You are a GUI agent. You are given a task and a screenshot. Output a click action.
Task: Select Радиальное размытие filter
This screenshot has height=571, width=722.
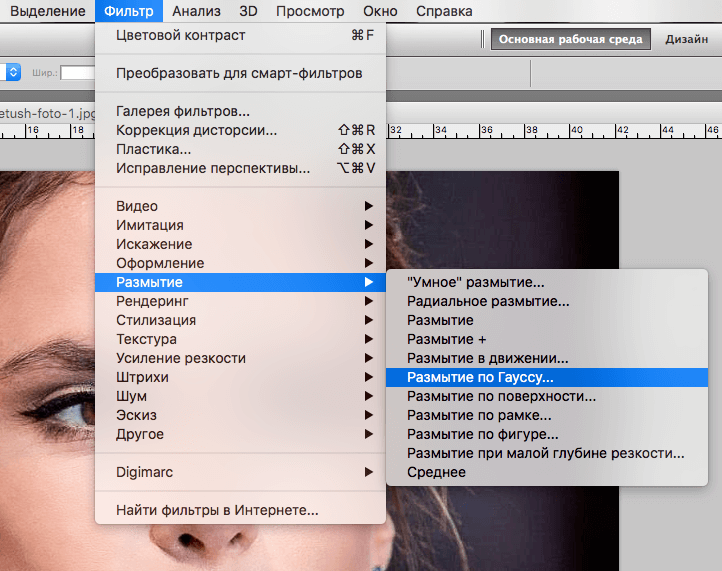[547, 301]
